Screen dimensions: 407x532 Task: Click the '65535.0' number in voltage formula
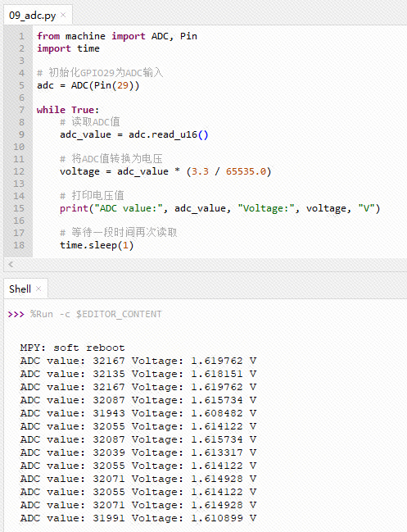246,171
